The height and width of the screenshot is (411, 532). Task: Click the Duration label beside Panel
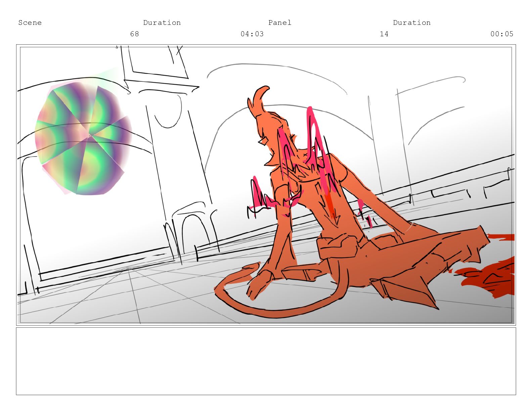click(411, 22)
